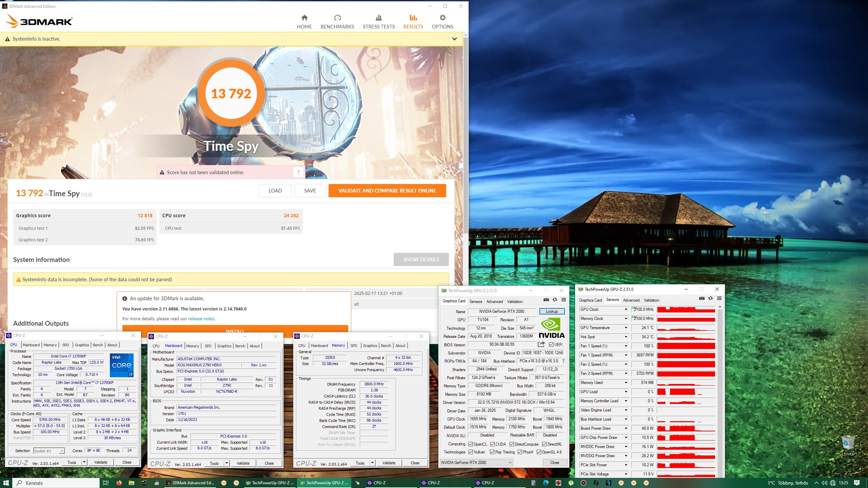The height and width of the screenshot is (488, 868).
Task: Toggle the Ray Tracing checkbox in GPU-Z
Action: (x=492, y=452)
